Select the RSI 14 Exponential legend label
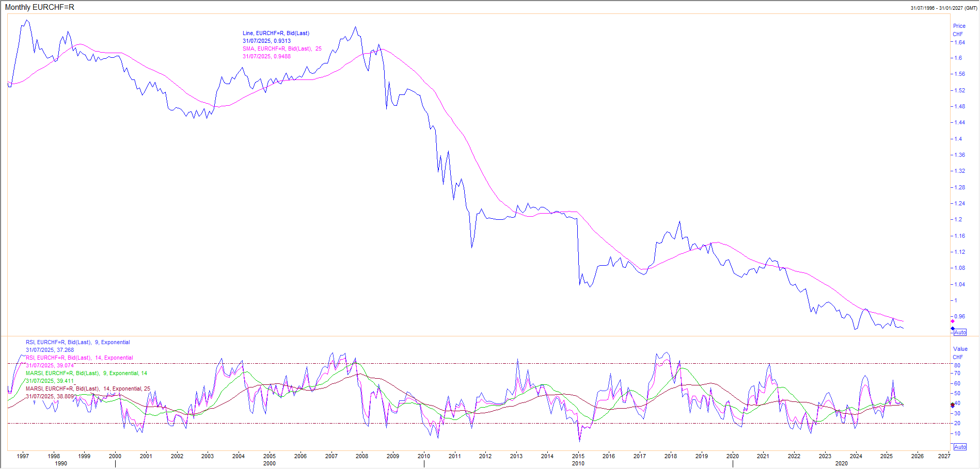Viewport: 980px width, 469px height. tap(79, 358)
